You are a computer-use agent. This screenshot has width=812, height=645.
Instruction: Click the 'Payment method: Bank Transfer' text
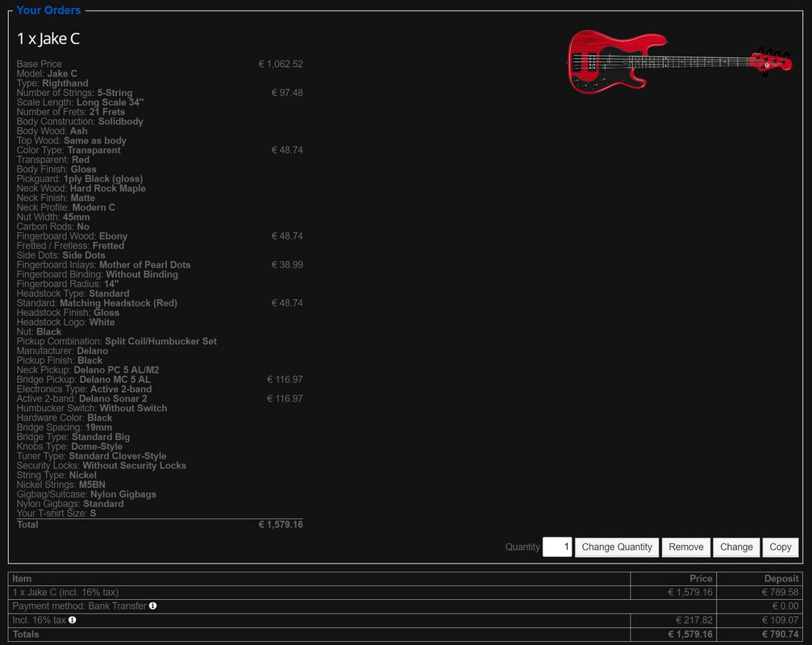point(79,606)
